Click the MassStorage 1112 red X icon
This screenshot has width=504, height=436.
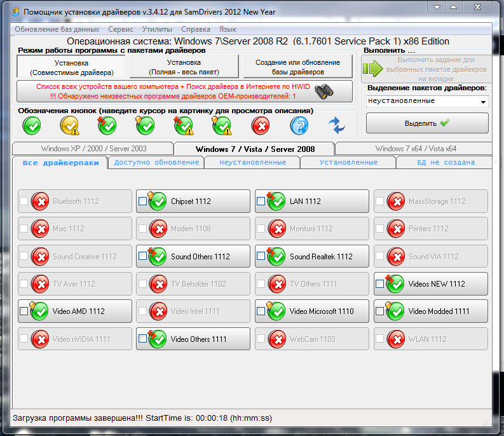pos(396,201)
